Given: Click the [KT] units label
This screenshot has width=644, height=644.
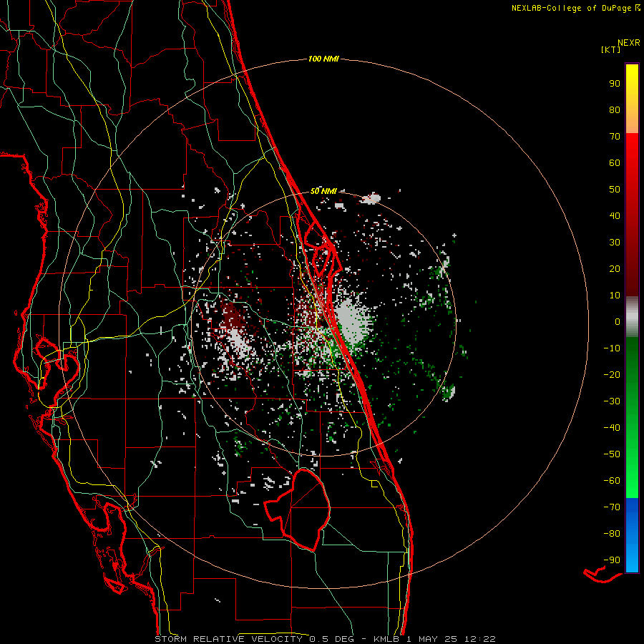Looking at the screenshot, I should tap(611, 49).
